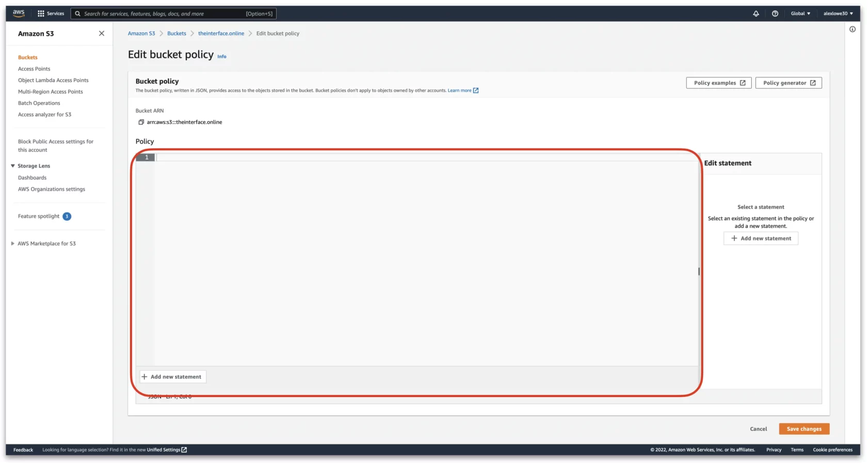Open Cookie preferences in footer

tap(832, 450)
